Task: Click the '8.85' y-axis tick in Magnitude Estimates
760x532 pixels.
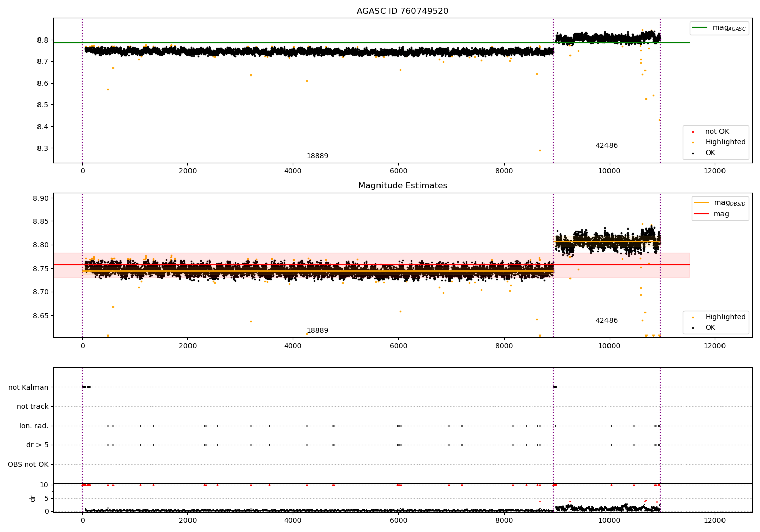Action: (41, 222)
